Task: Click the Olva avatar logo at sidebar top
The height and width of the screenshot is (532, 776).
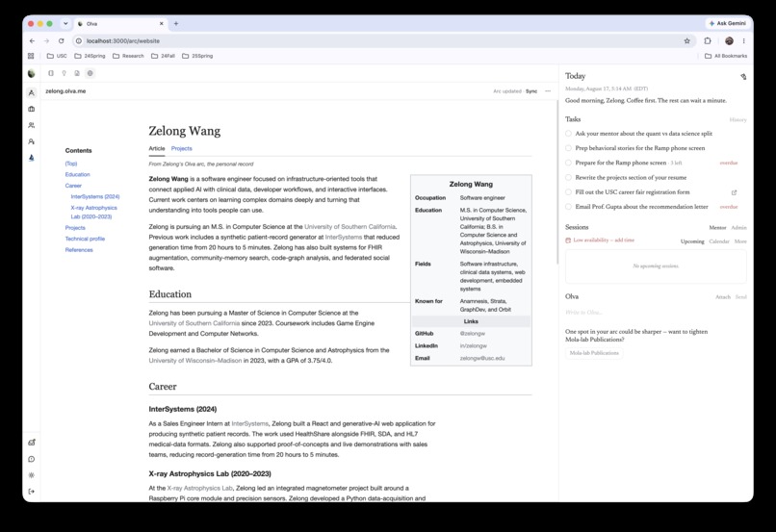Action: (x=31, y=73)
